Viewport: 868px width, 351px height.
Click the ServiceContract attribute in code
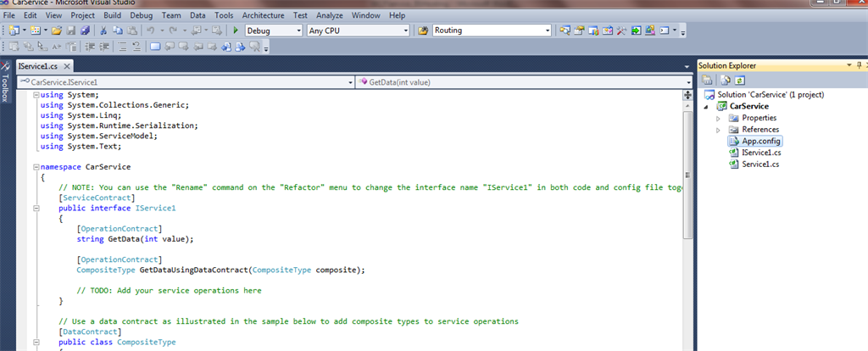click(97, 198)
